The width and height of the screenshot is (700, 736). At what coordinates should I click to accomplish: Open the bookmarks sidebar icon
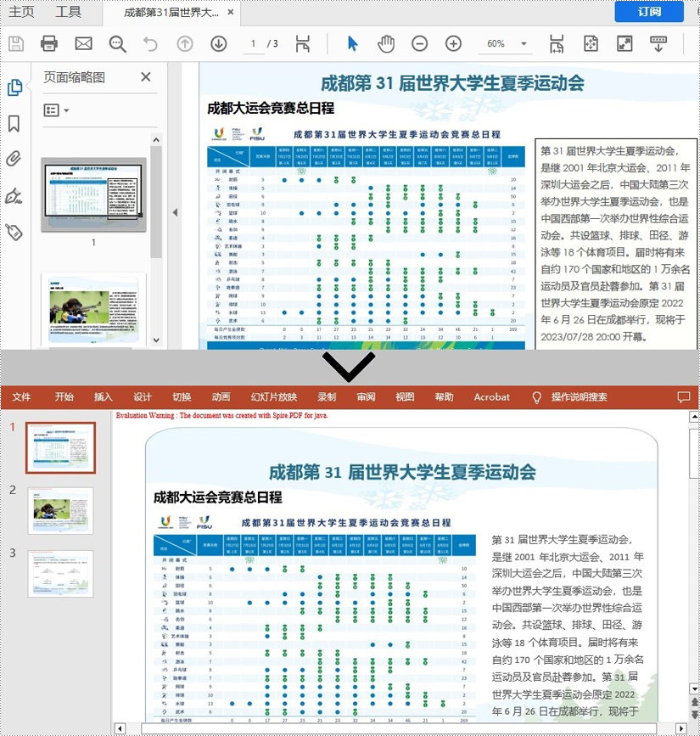pos(14,123)
